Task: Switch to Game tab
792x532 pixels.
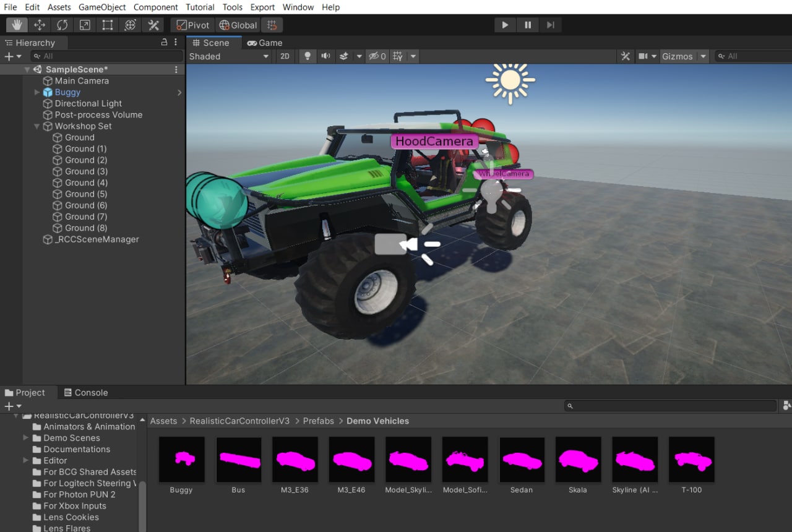Action: pyautogui.click(x=265, y=43)
